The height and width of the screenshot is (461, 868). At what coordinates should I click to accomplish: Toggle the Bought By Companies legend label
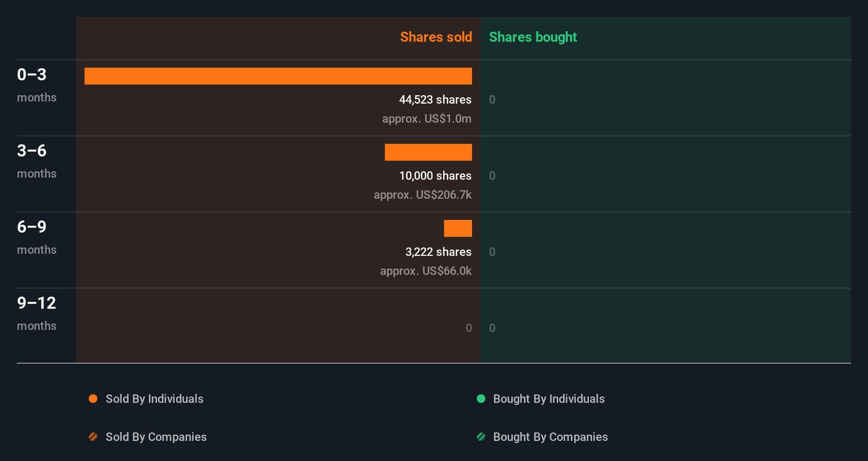point(550,437)
